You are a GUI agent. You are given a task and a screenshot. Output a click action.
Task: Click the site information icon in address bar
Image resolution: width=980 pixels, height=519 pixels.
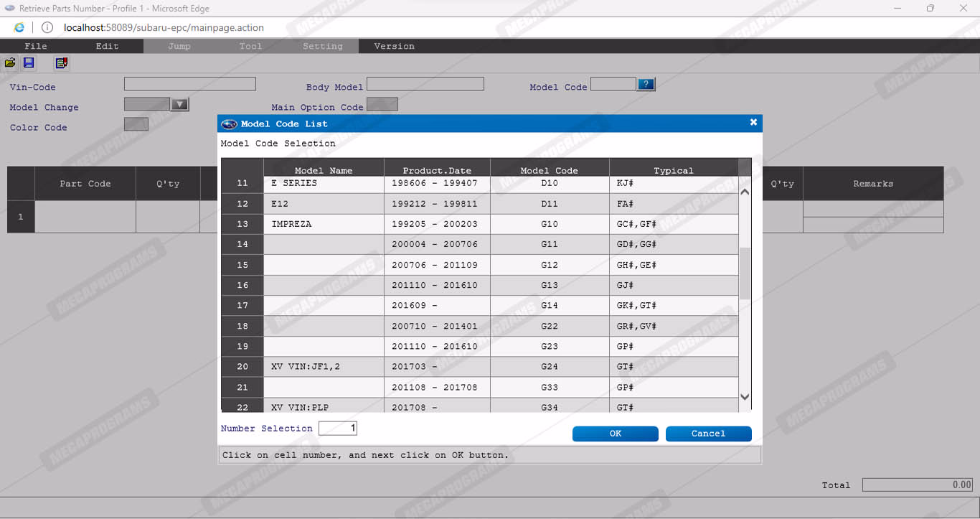click(47, 28)
